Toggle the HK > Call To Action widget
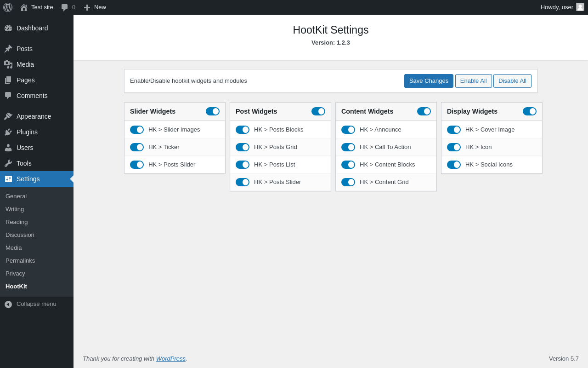 tap(348, 147)
